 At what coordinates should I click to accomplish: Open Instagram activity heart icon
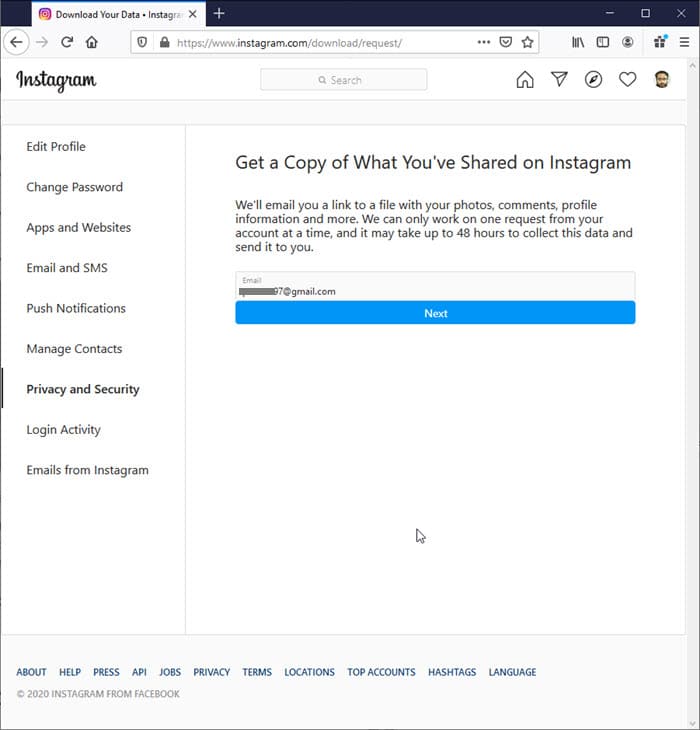(x=627, y=80)
